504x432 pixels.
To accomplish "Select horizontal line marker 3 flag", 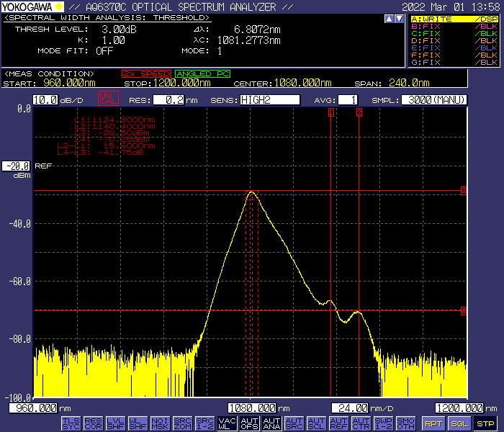I will [x=463, y=191].
